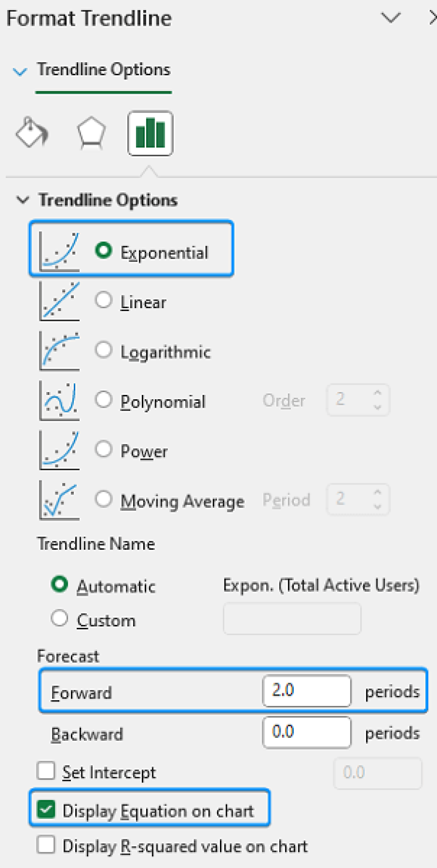The image size is (437, 868).
Task: Select the Linear trendline radio button
Action: [103, 300]
